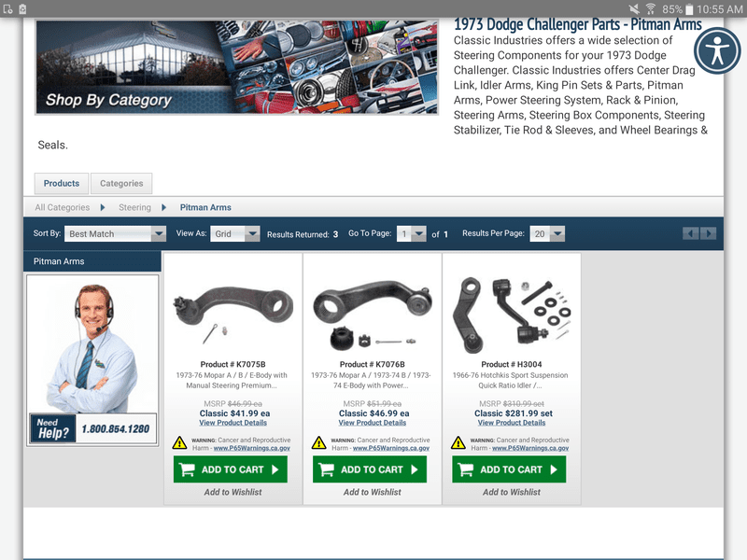The width and height of the screenshot is (747, 560).
Task: Open the Go To Page dropdown
Action: (x=411, y=234)
